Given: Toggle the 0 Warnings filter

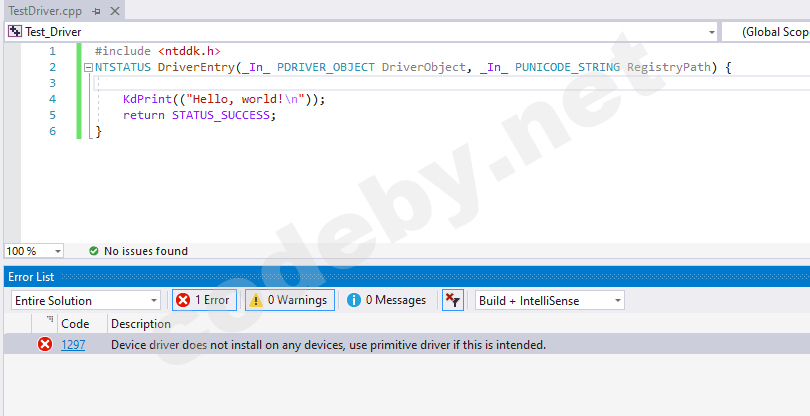Looking at the screenshot, I should pyautogui.click(x=289, y=300).
